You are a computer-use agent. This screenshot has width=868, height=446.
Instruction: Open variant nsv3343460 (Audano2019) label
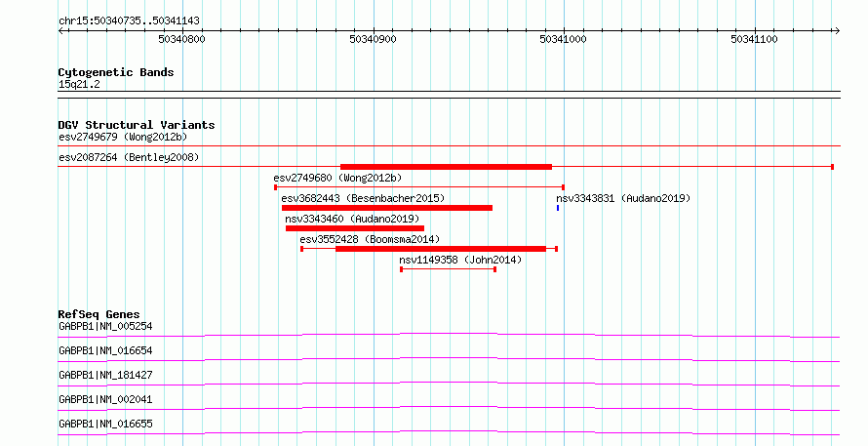pos(352,219)
